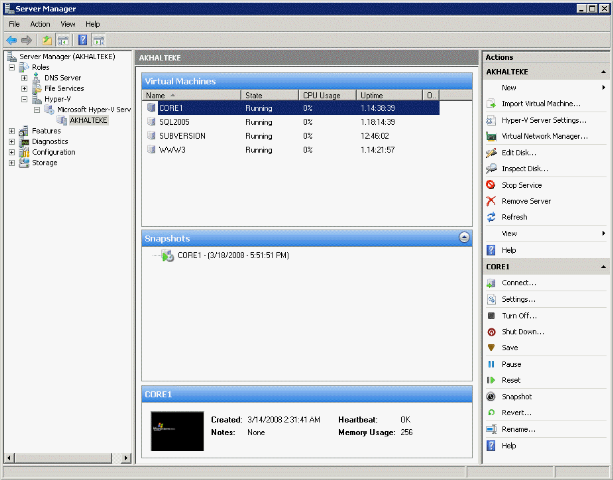
Task: Sort by the CPU Usage column header
Action: pos(327,95)
